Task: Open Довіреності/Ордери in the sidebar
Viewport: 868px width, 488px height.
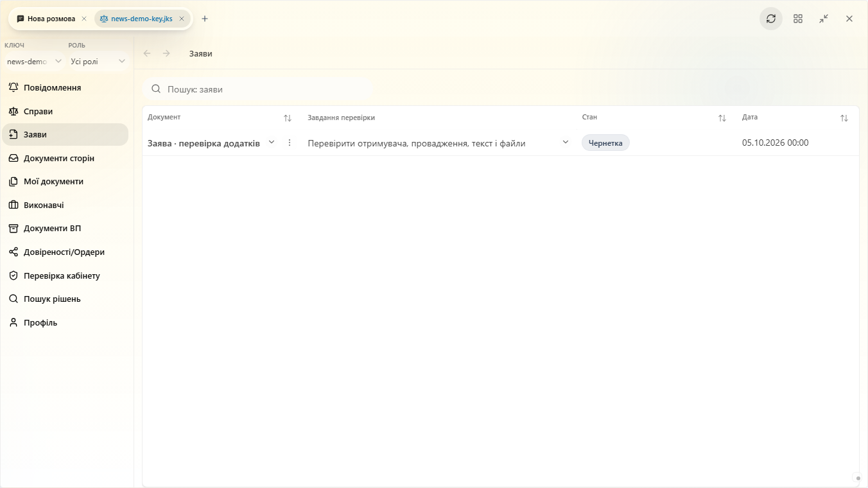Action: point(65,252)
